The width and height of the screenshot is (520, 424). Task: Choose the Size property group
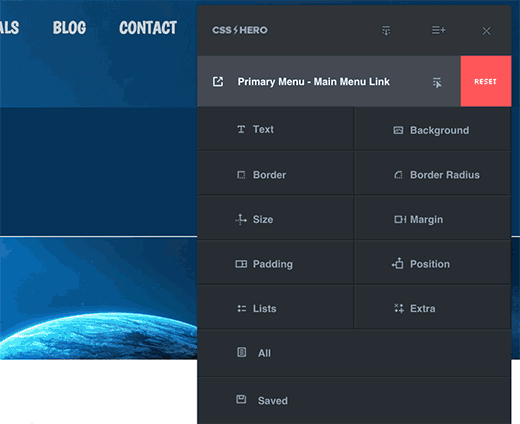(275, 219)
